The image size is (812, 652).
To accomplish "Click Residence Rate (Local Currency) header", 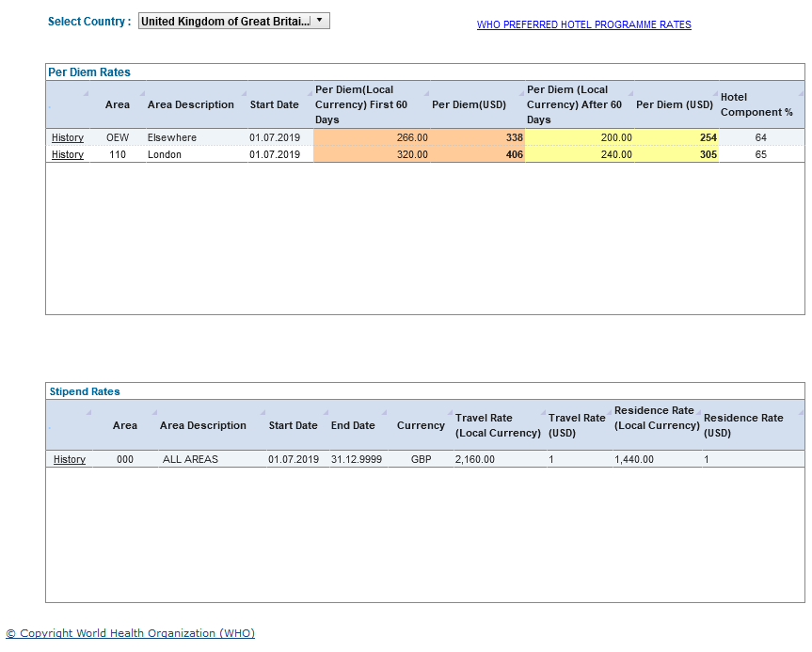I will (x=657, y=418).
